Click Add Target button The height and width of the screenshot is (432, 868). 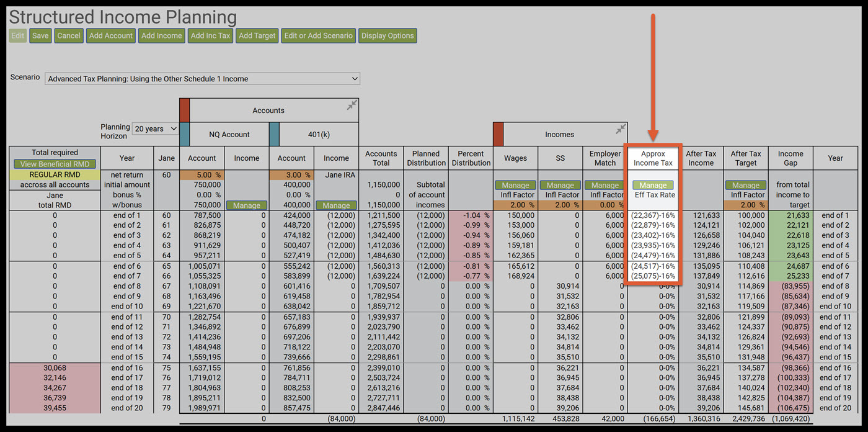(x=257, y=35)
